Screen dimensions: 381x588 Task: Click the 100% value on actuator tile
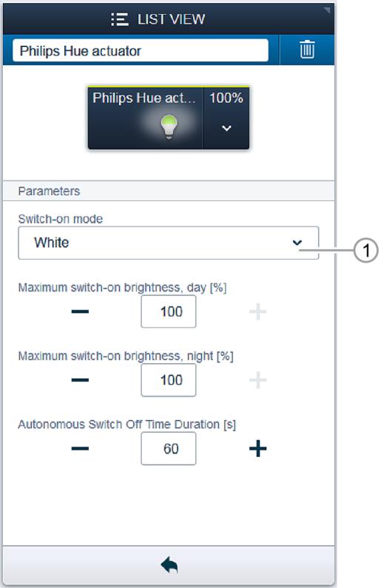point(226,98)
